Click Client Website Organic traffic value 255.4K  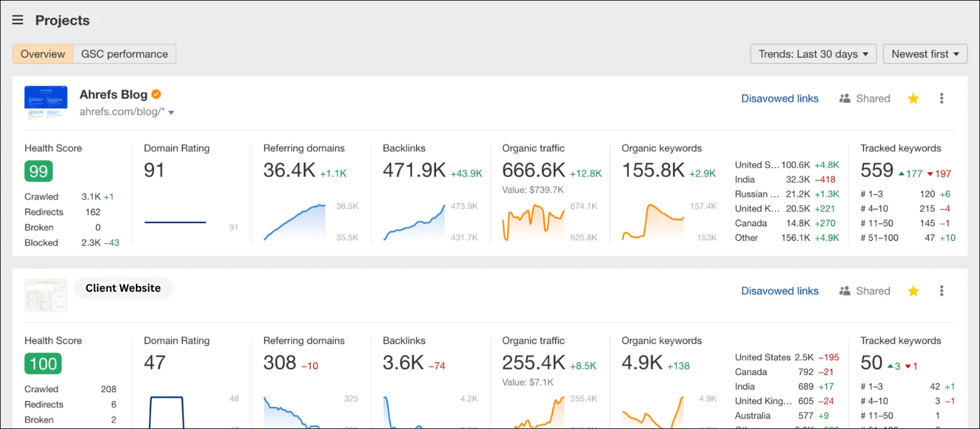(533, 362)
